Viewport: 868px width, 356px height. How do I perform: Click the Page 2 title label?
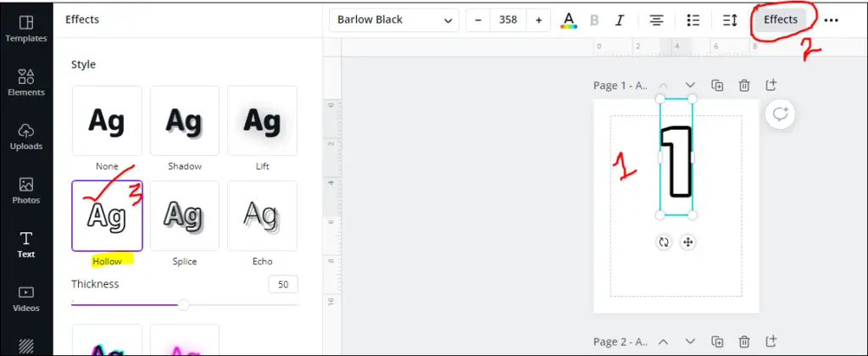coord(620,342)
